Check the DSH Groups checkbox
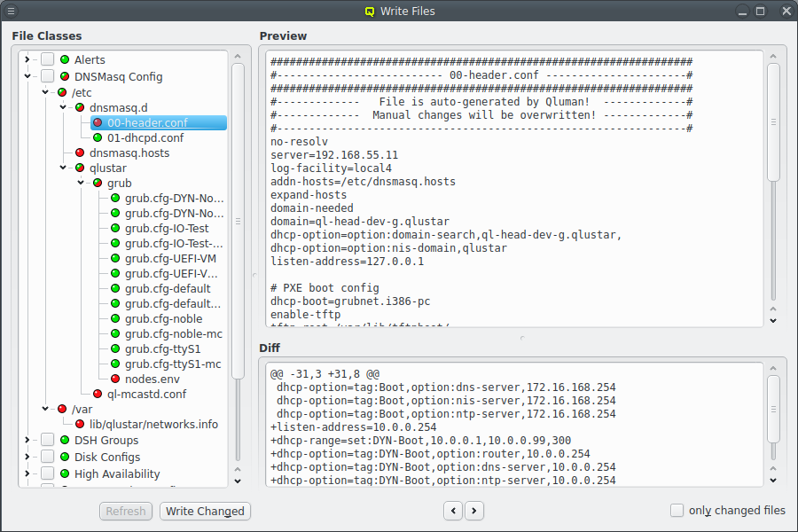Viewport: 798px width, 532px height. click(x=47, y=440)
